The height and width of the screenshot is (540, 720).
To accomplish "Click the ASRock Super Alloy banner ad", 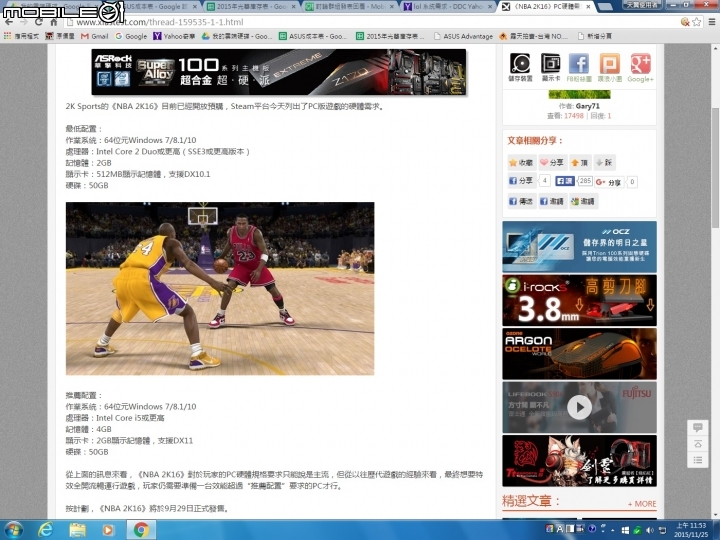I will [279, 72].
